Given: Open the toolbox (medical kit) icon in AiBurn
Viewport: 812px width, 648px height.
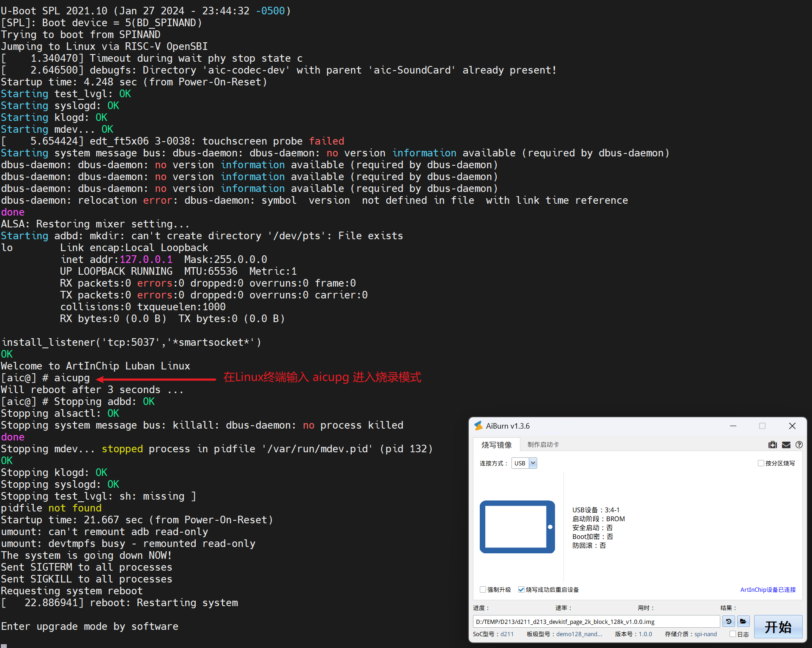Looking at the screenshot, I should pos(772,445).
